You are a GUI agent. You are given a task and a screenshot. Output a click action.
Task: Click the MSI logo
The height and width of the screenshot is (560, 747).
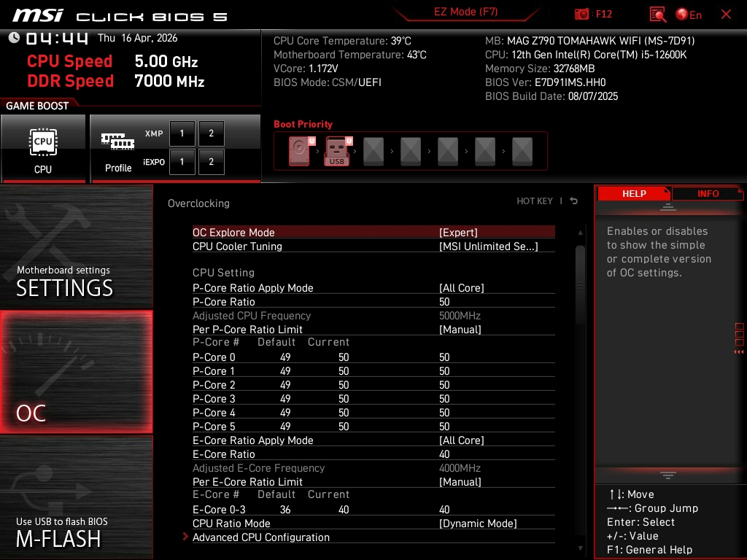coord(38,15)
